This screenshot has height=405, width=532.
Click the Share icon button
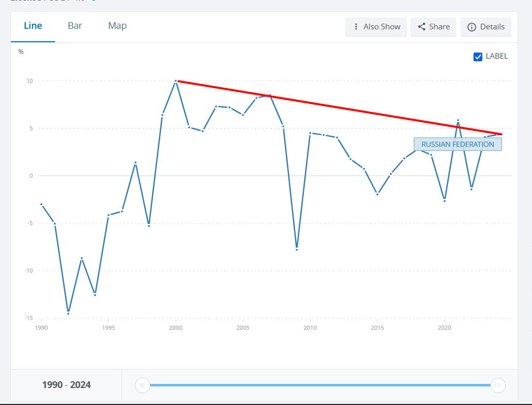434,27
